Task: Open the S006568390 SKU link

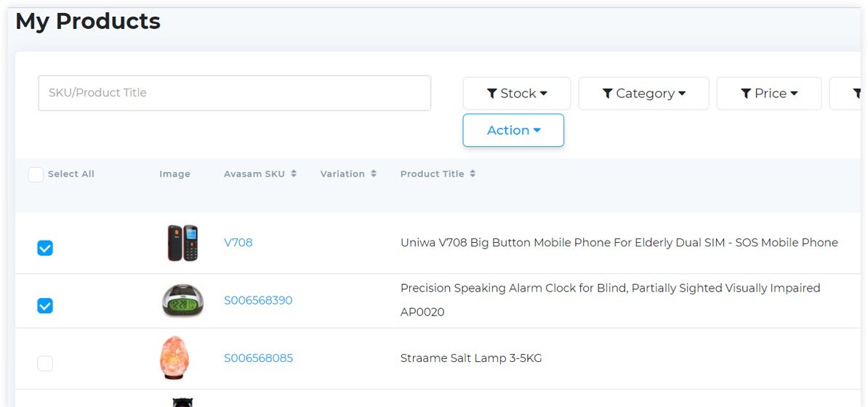Action: click(258, 300)
